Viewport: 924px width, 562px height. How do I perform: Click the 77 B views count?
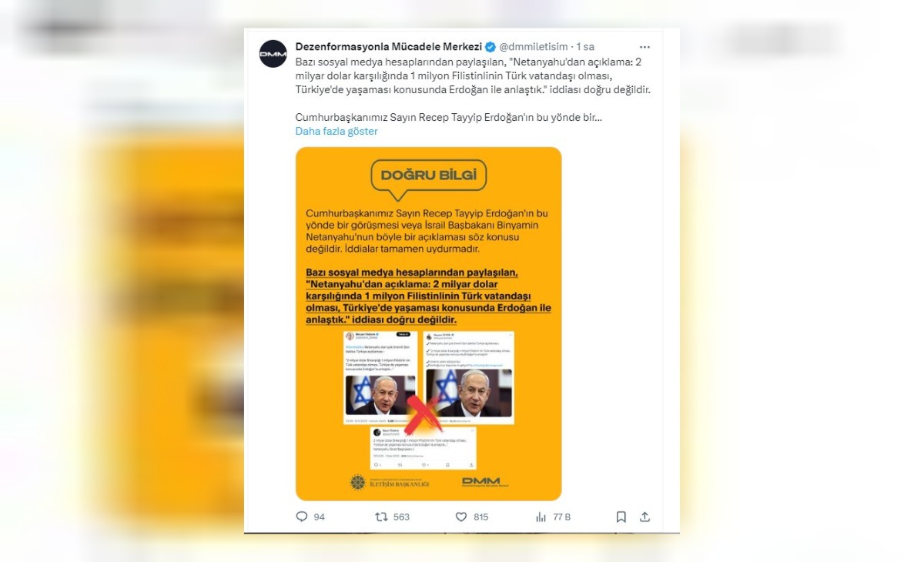coord(561,517)
